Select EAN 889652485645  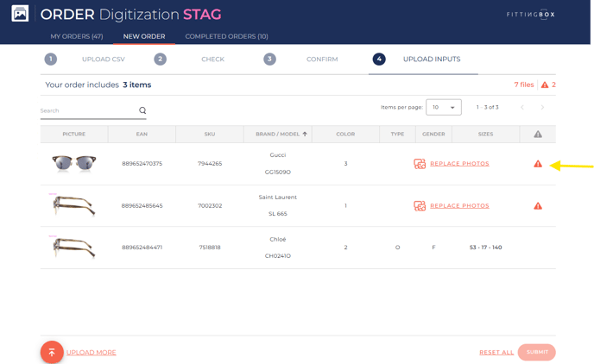coord(142,205)
